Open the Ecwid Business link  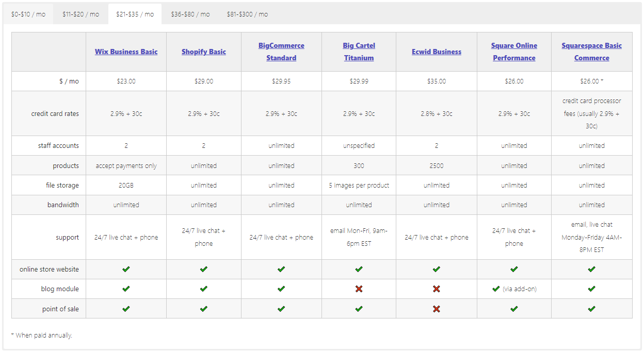point(437,52)
